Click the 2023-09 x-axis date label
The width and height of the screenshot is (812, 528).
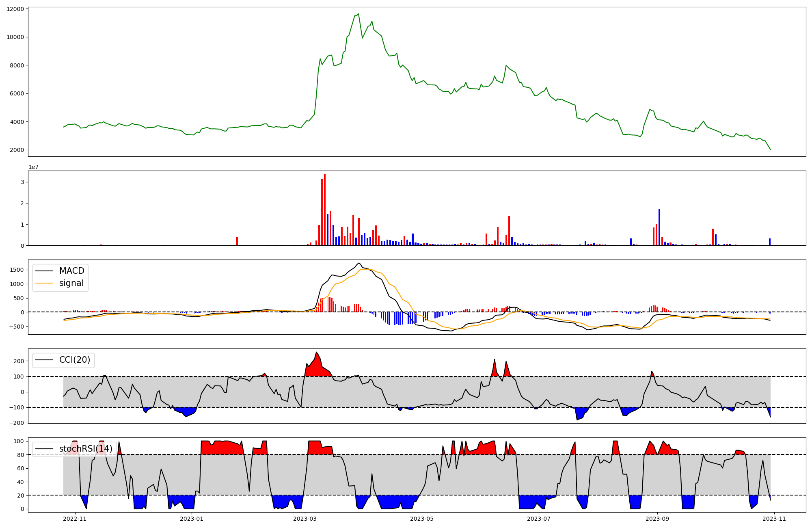[657, 518]
